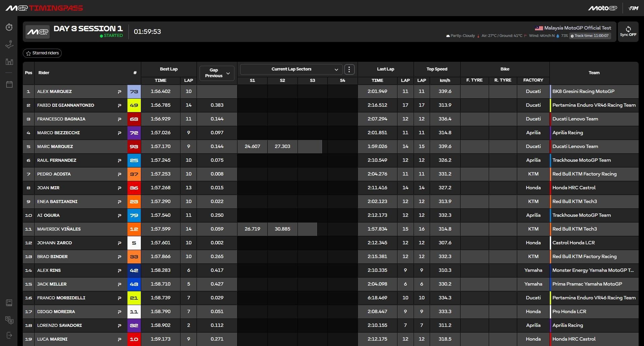Open the live timing stopwatch icon

click(9, 27)
